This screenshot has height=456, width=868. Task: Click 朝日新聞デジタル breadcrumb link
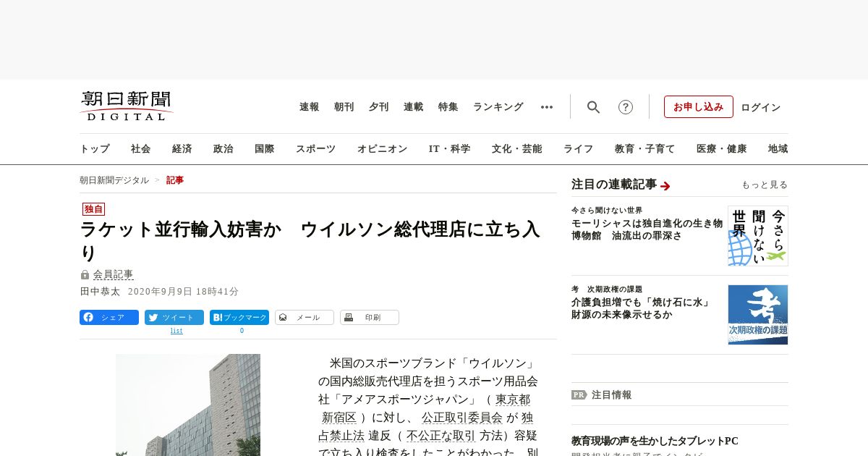point(114,180)
